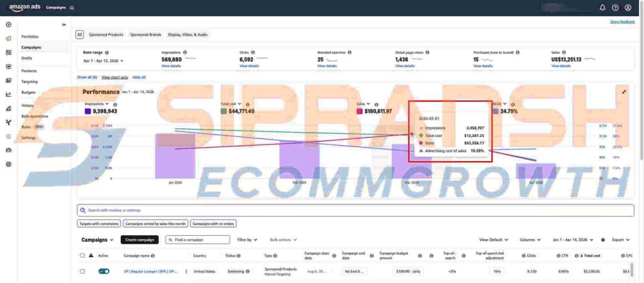
Task: Open the SP Regular Lounger campaign link
Action: coord(152,272)
